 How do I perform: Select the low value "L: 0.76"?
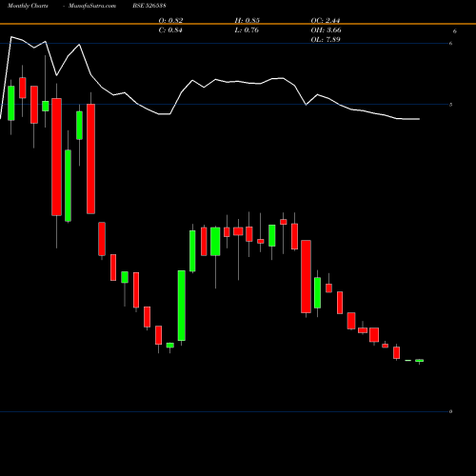[x=247, y=30]
